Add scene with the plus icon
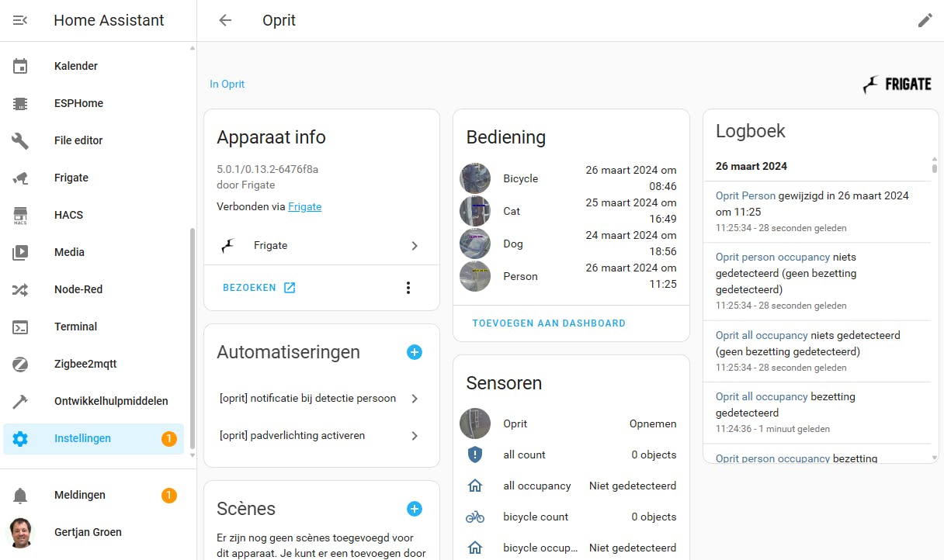This screenshot has width=944, height=560. [415, 509]
